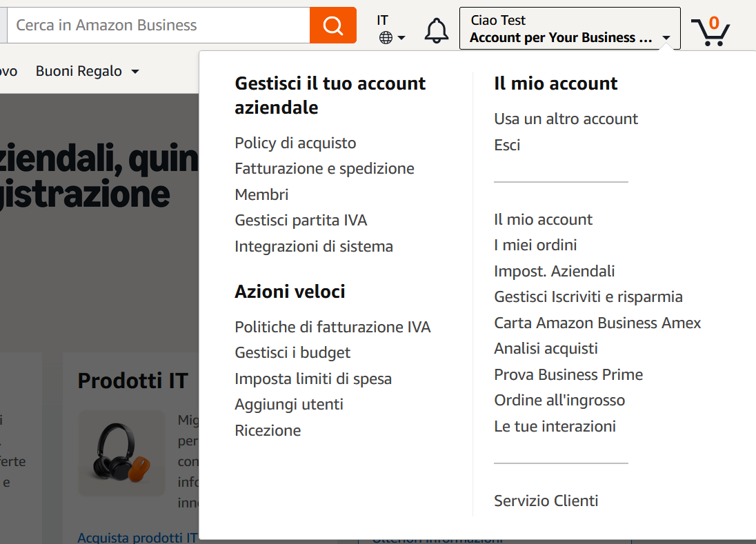Open Fatturazione e spedizione settings

pyautogui.click(x=325, y=168)
